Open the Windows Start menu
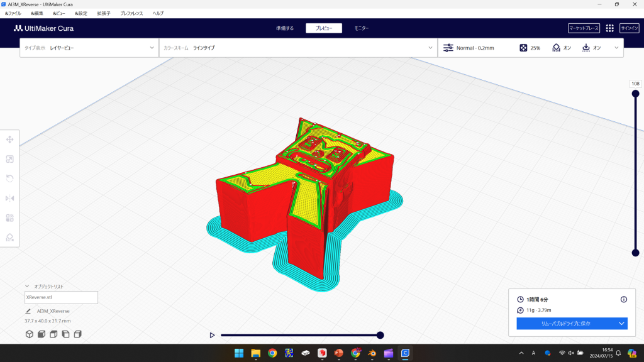Screen dimensions: 644x362 click(239, 353)
